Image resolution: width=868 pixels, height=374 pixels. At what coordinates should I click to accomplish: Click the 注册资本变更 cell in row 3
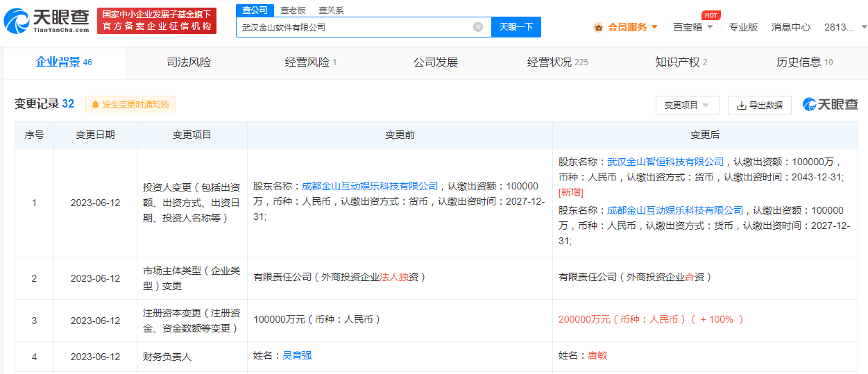pos(192,321)
